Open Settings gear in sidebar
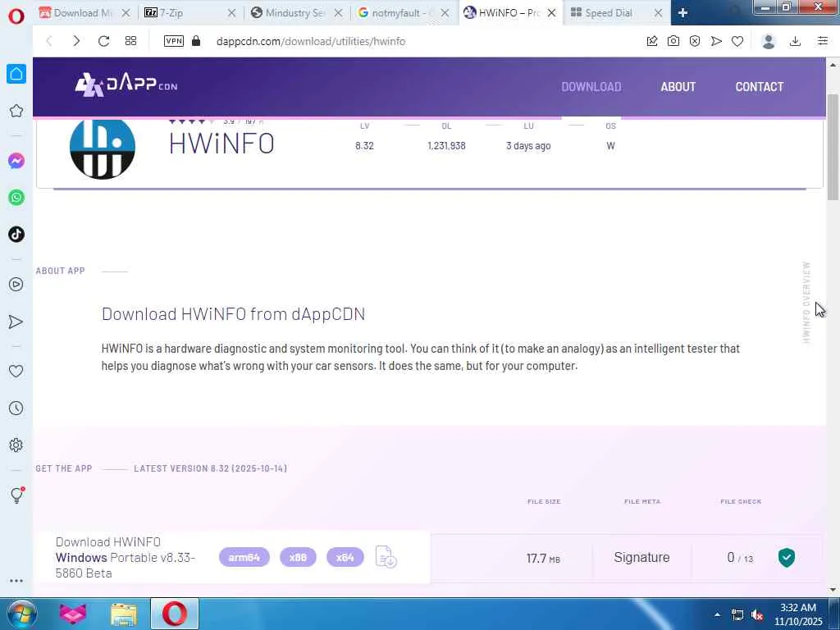The width and height of the screenshot is (840, 630). pyautogui.click(x=16, y=445)
